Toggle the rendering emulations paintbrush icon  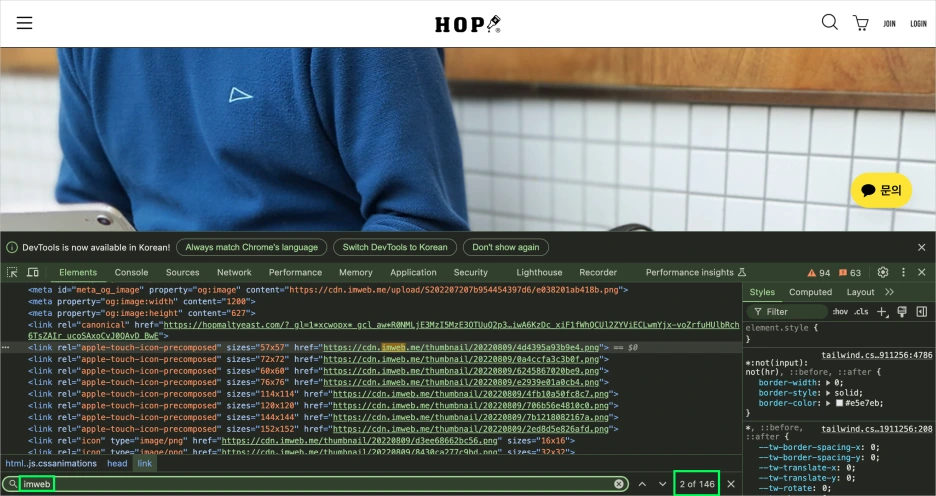pos(902,312)
